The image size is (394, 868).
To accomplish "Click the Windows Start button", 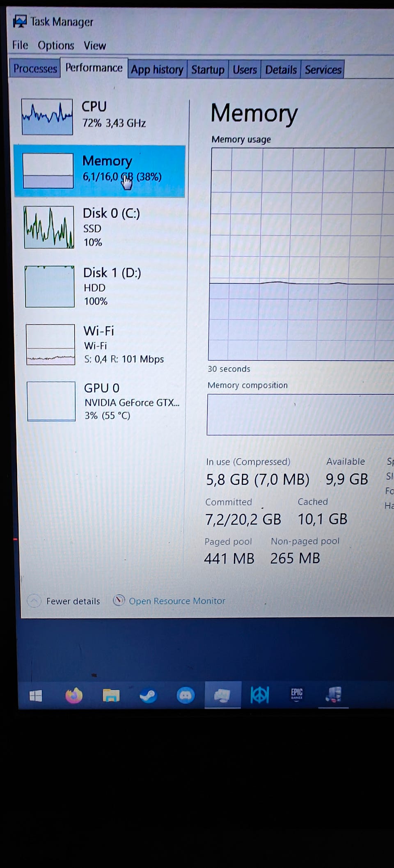I will click(36, 696).
